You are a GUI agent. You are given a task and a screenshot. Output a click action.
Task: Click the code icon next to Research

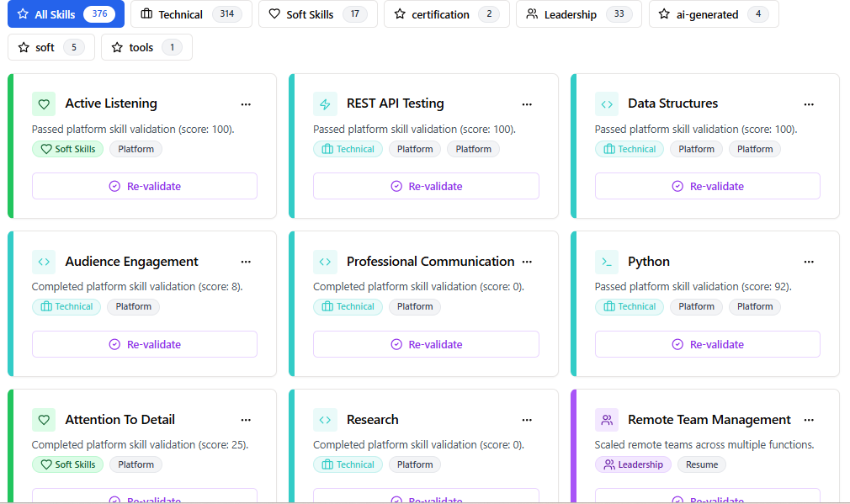click(x=325, y=420)
